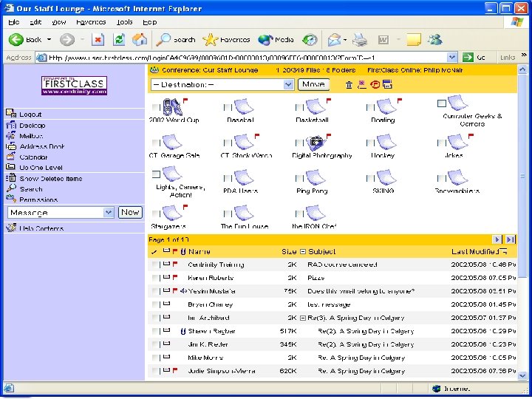Go to next page of messages arrow
Image resolution: width=532 pixels, height=399 pixels.
coord(497,239)
